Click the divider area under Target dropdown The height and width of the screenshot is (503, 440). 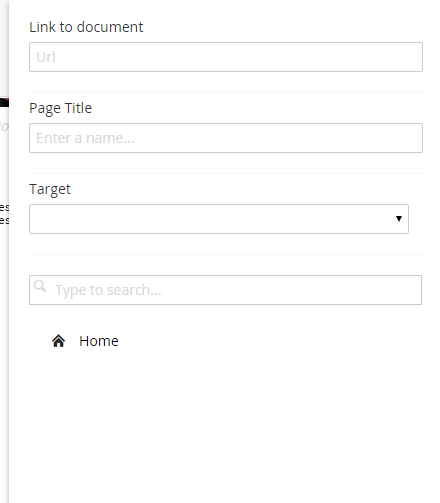coord(229,254)
